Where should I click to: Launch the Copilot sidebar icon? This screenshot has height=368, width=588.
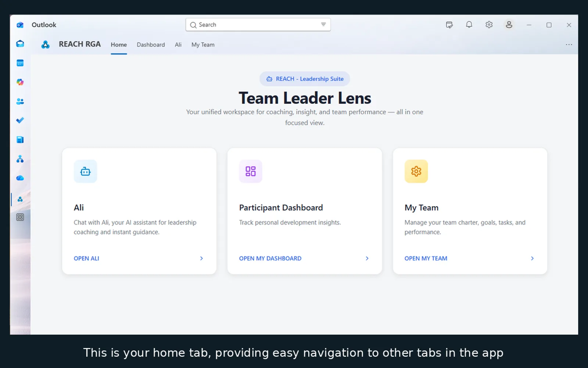coord(20,82)
